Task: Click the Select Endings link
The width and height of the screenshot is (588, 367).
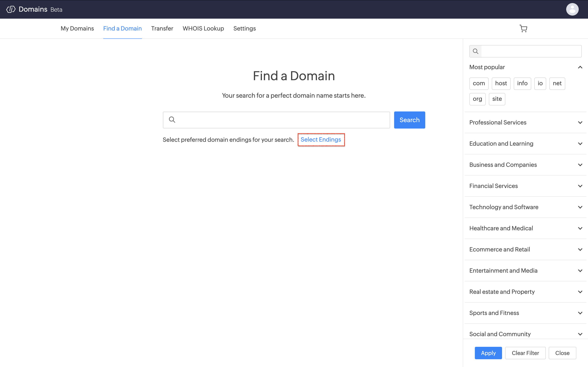Action: [x=321, y=140]
